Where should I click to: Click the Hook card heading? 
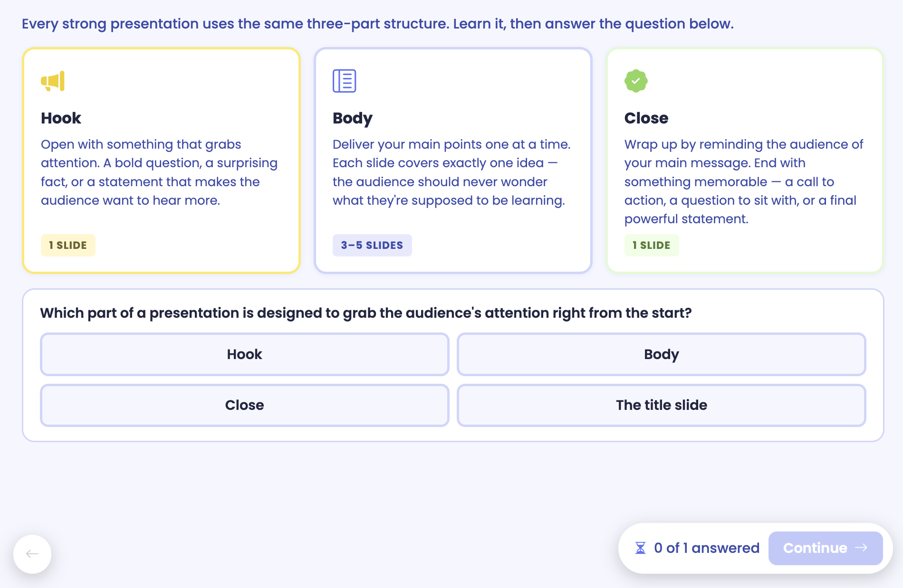pos(61,118)
